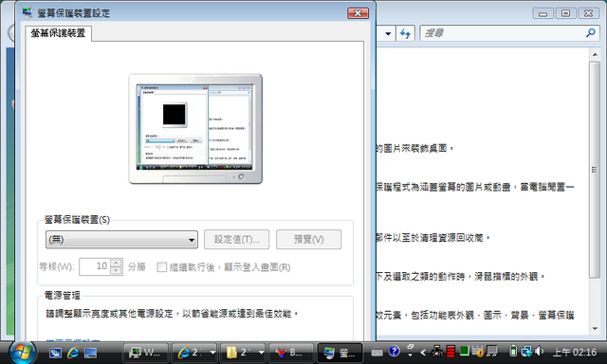Open the Windows Start orb
This screenshot has width=607, height=364.
pos(23,353)
